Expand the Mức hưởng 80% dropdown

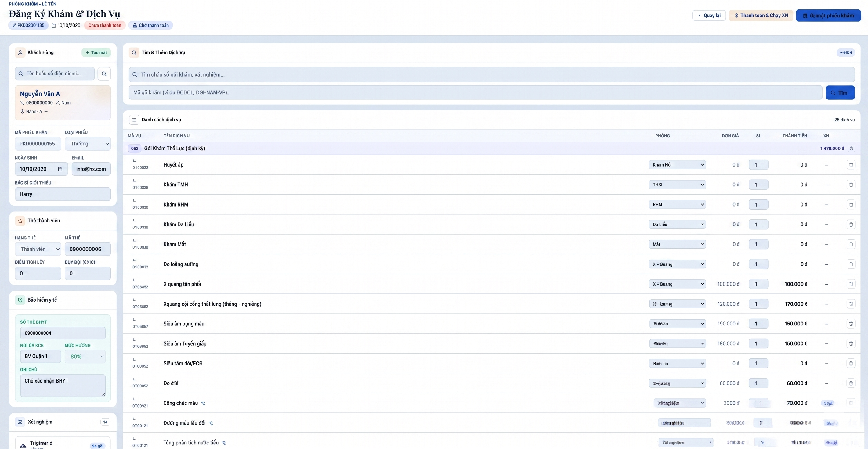[85, 356]
